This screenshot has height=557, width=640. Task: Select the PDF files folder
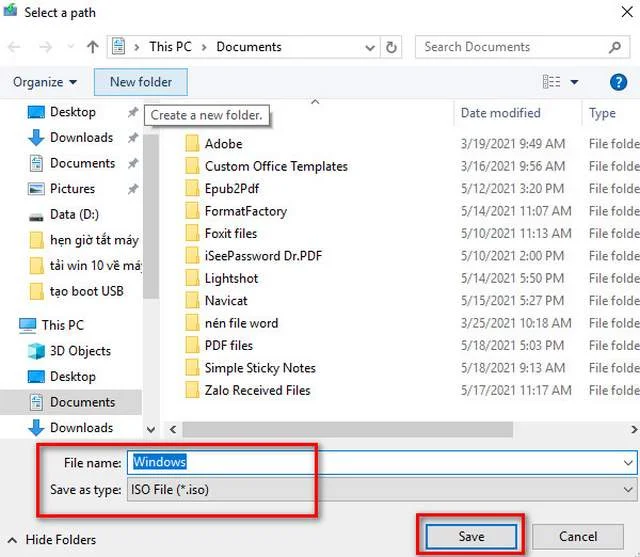(219, 346)
